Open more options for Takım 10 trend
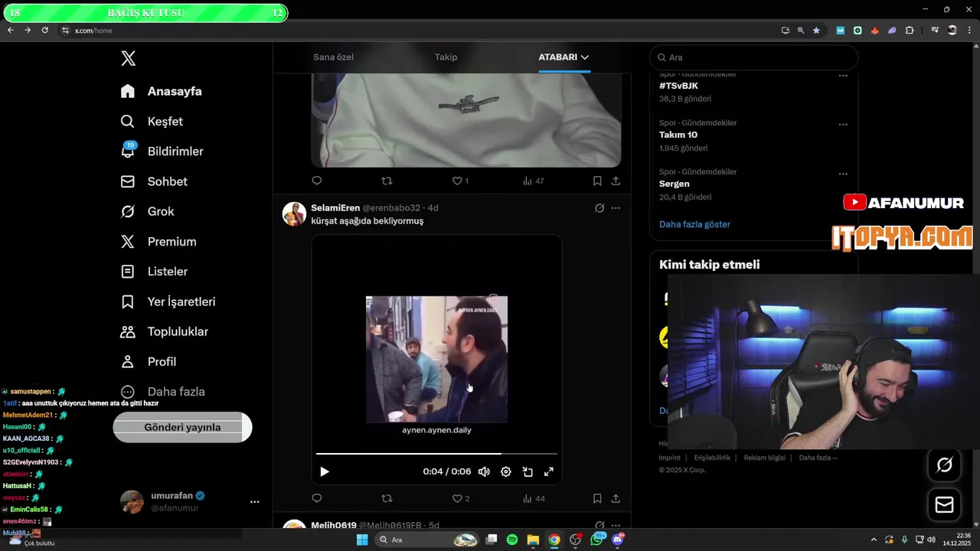Image resolution: width=980 pixels, height=551 pixels. pyautogui.click(x=843, y=125)
